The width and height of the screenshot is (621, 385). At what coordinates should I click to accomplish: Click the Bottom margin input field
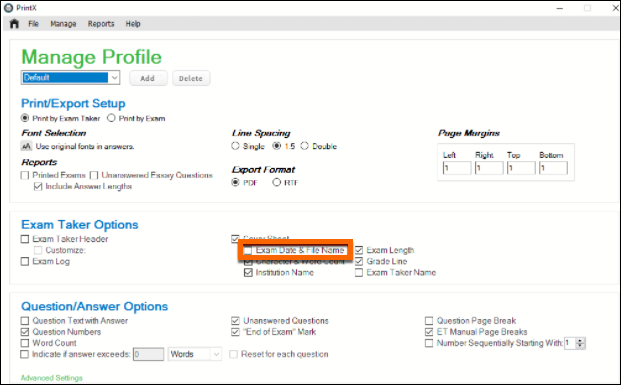pyautogui.click(x=553, y=168)
